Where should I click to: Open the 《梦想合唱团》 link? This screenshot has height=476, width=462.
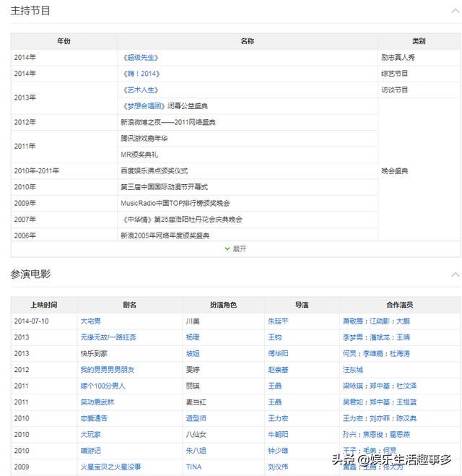tap(144, 106)
